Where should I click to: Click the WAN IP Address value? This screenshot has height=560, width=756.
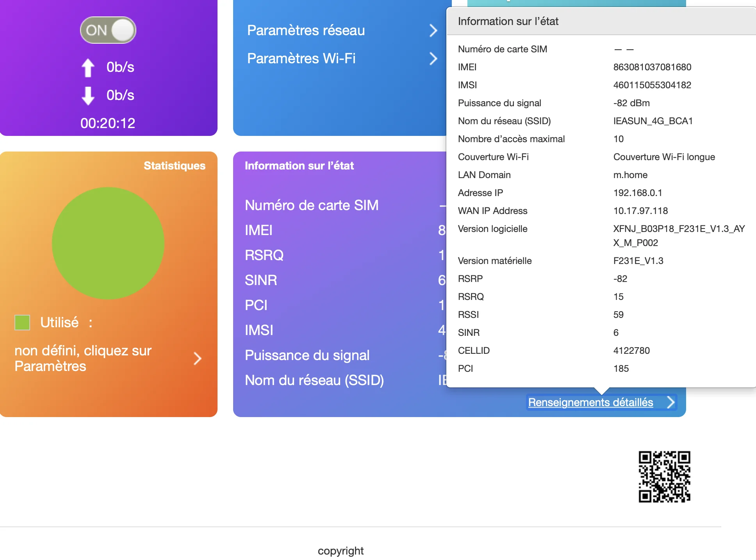tap(640, 211)
